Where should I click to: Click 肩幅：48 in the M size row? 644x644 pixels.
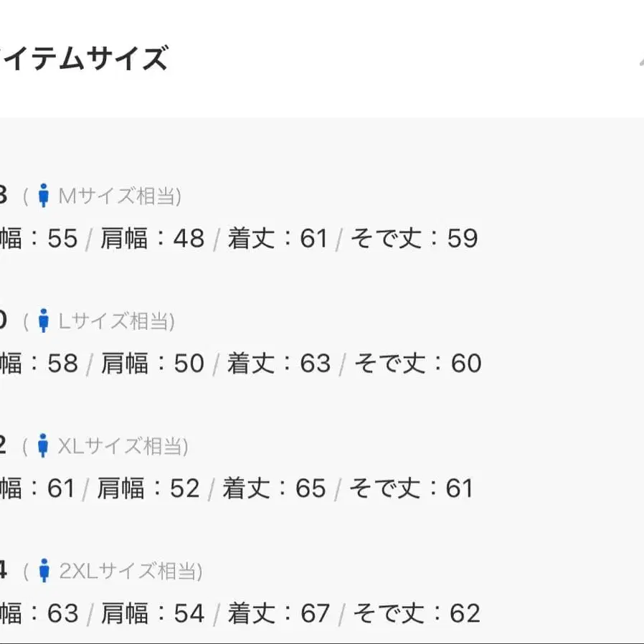[152, 238]
